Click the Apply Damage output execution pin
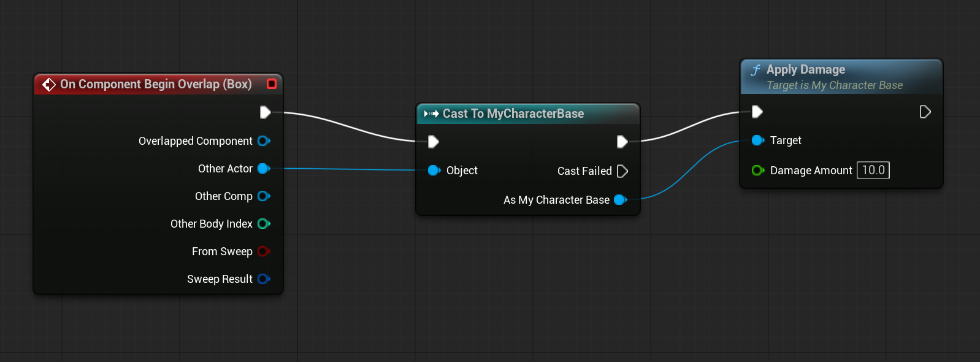This screenshot has height=362, width=980. tap(925, 112)
